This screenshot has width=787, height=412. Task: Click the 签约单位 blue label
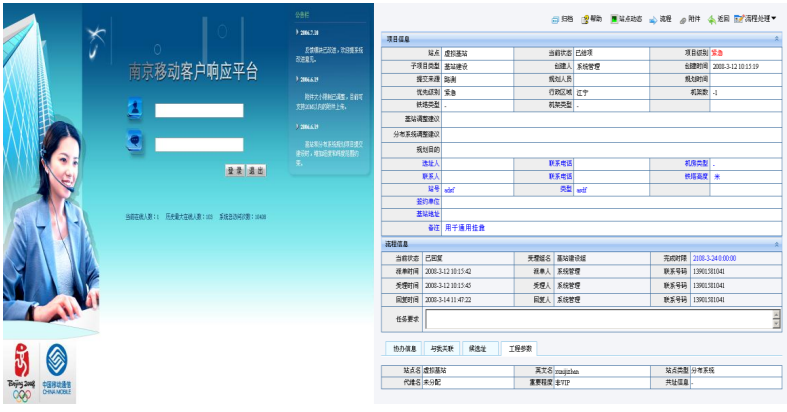tap(428, 202)
